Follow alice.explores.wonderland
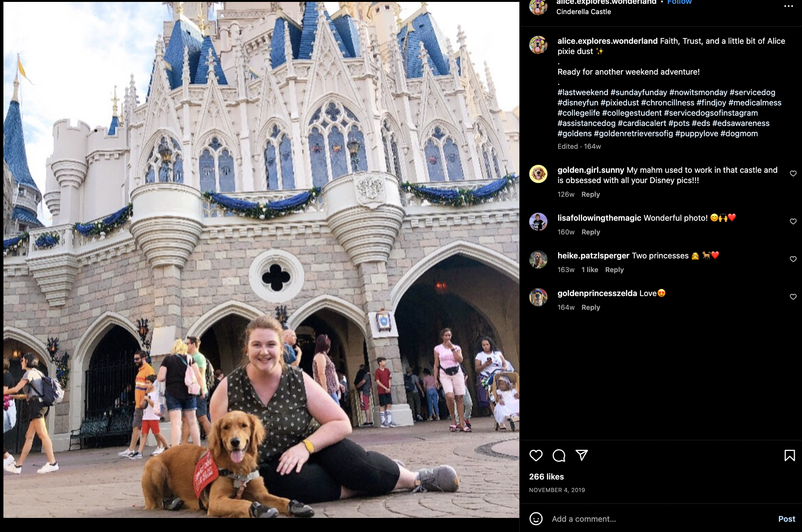This screenshot has width=802, height=532. 679,2
